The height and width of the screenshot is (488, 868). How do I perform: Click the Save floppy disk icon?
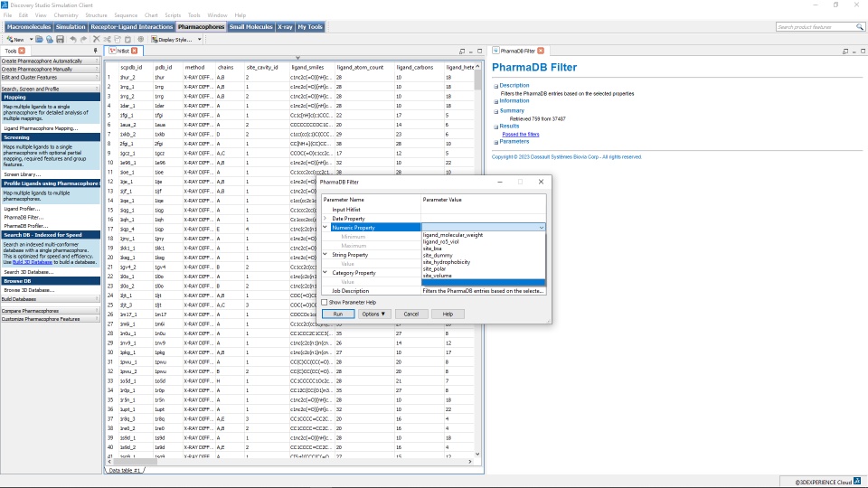(60, 39)
